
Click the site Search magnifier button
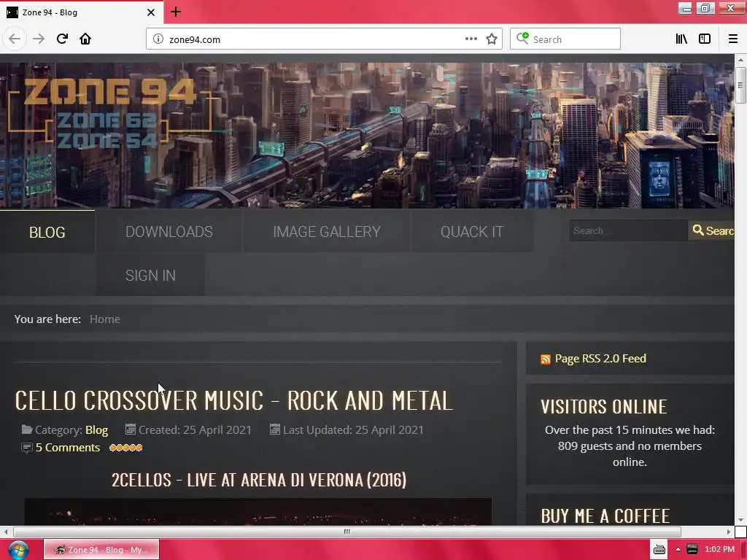coord(711,230)
